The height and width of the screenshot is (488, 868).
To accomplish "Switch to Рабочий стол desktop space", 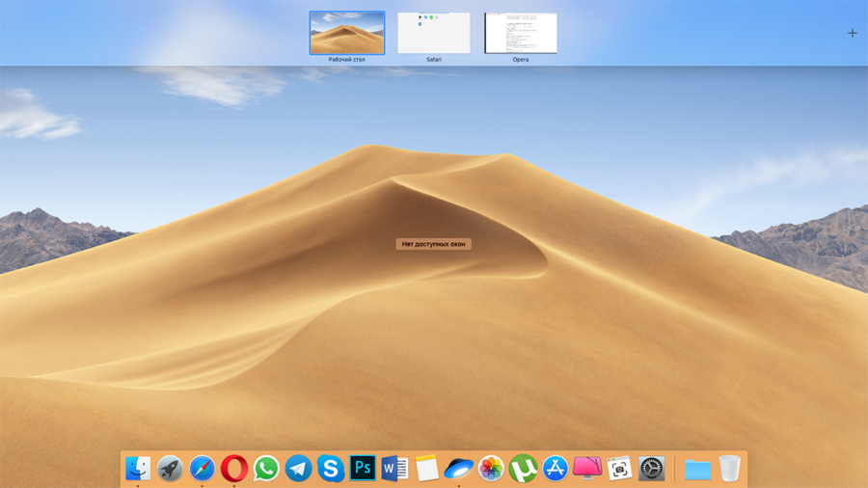I will pyautogui.click(x=346, y=33).
